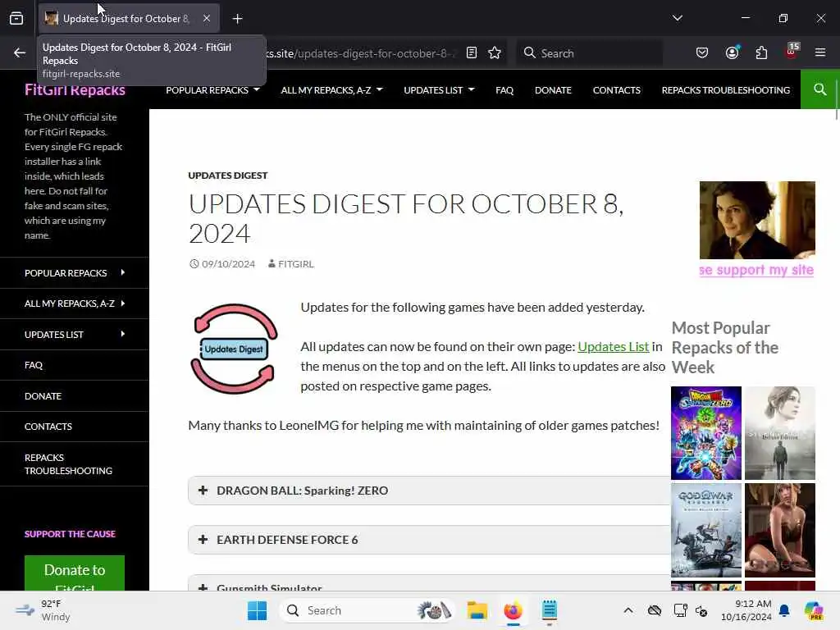Image resolution: width=840 pixels, height=630 pixels.
Task: Open the Notepad taskbar icon
Action: point(549,610)
